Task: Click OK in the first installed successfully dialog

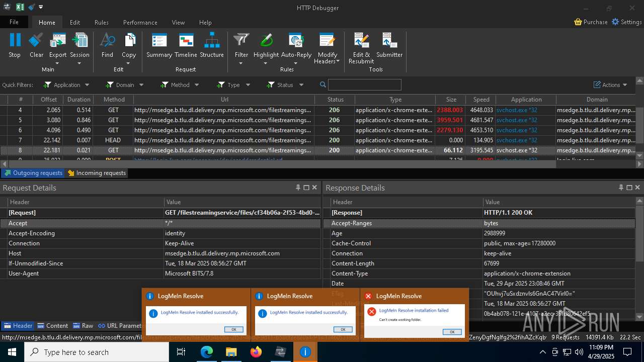Action: 233,329
